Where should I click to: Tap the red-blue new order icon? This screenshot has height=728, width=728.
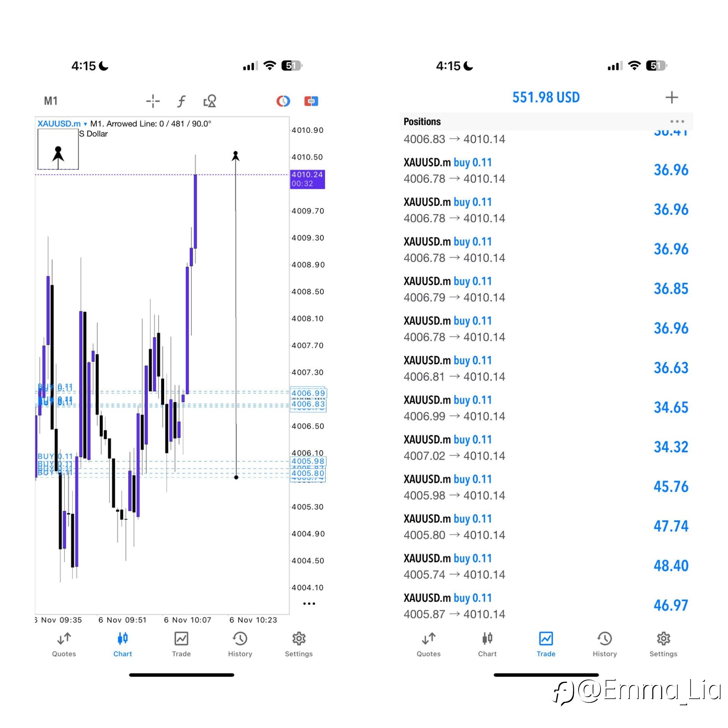[x=311, y=101]
